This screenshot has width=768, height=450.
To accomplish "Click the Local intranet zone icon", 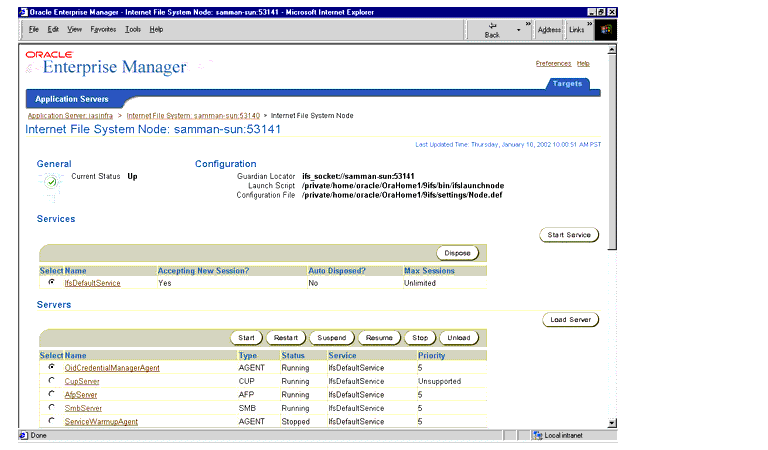I will 538,435.
